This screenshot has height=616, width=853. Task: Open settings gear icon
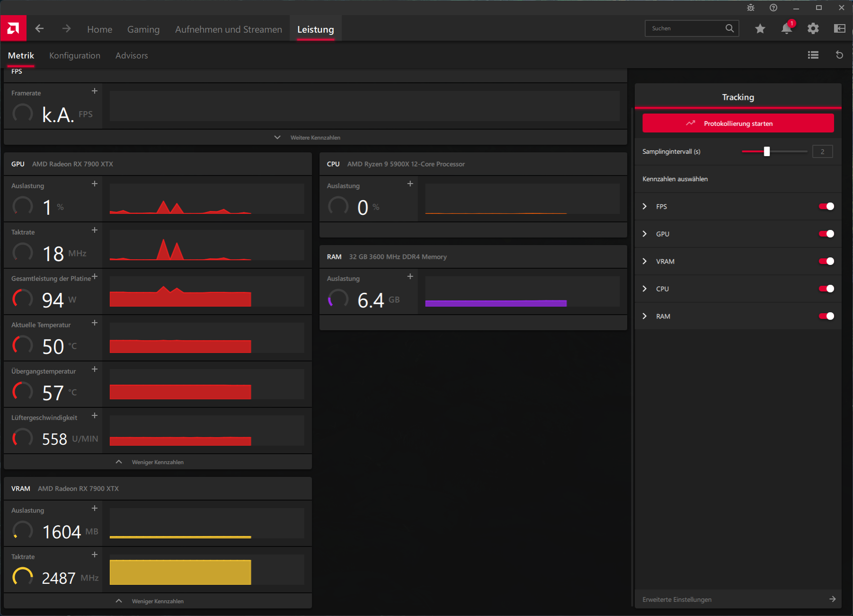(x=813, y=28)
